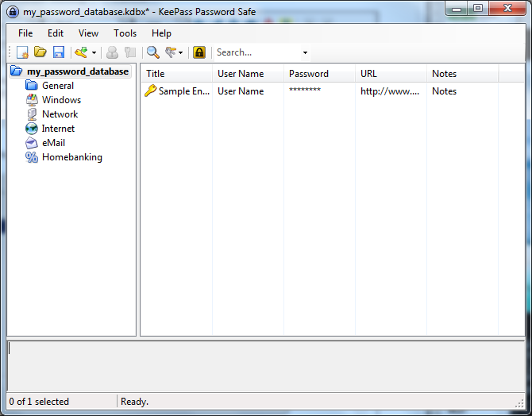
Task: Click the Open Database folder icon
Action: pos(40,52)
